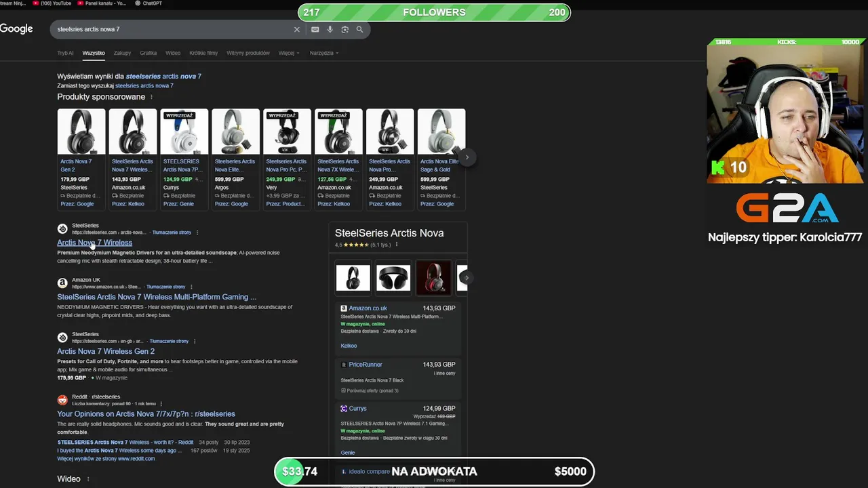This screenshot has width=868, height=488.
Task: Open the Arctis Nova 7 Wireless result link
Action: pos(94,243)
